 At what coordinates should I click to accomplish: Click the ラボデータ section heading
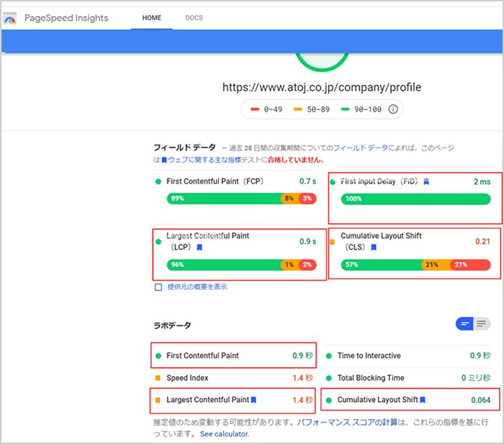click(x=172, y=326)
